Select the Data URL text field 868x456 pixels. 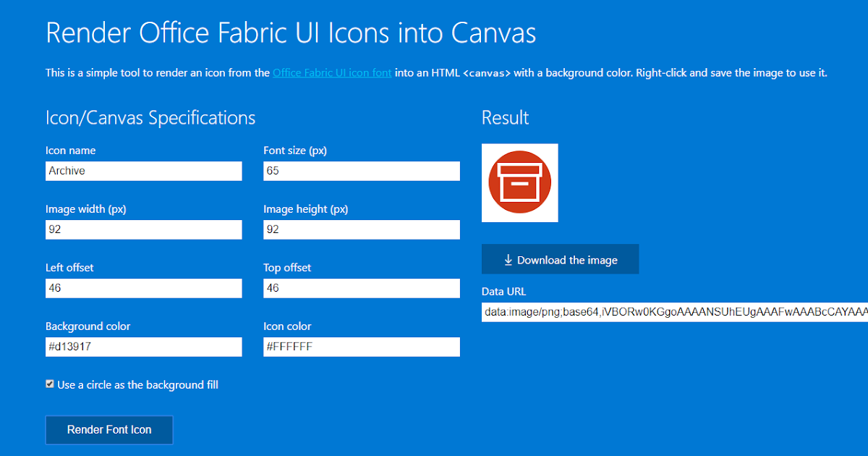(x=673, y=311)
